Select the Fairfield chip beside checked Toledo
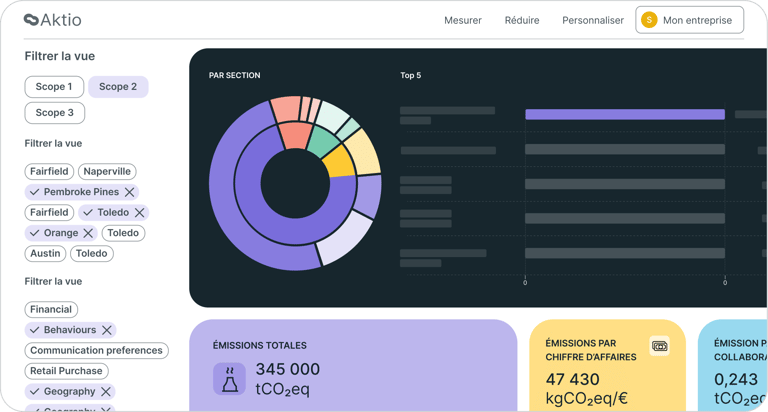768x412 pixels. pos(49,213)
